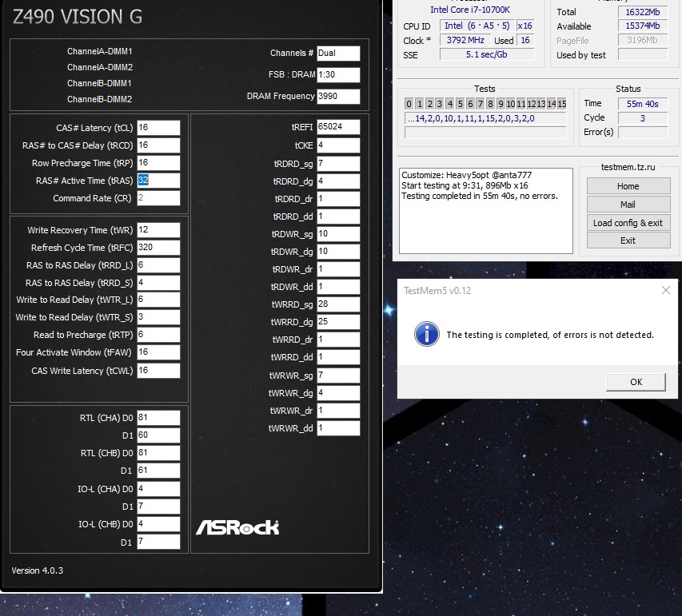This screenshot has height=616, width=682.
Task: Select the IO-L (CHB) D0 field
Action: point(158,524)
